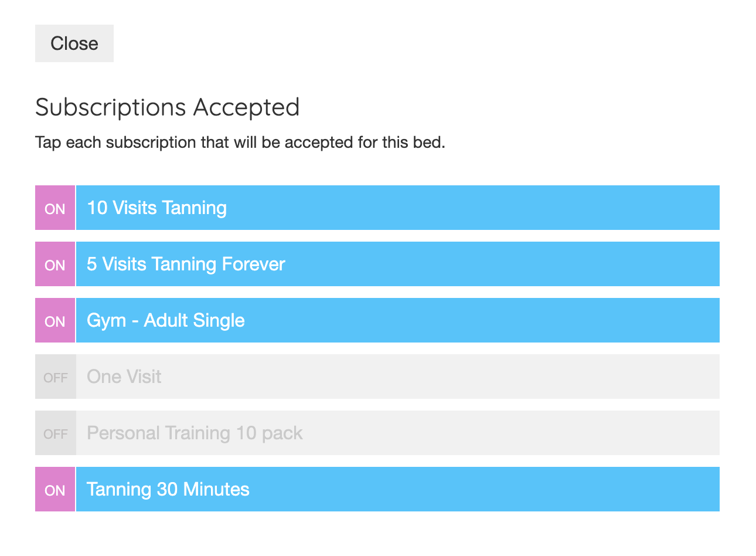Enable the One Visit subscription row
Image resolution: width=756 pixels, height=556 pixels.
(377, 377)
